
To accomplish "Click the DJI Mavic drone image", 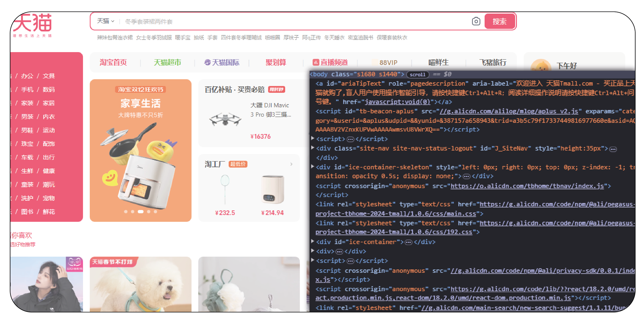I will coord(225,120).
